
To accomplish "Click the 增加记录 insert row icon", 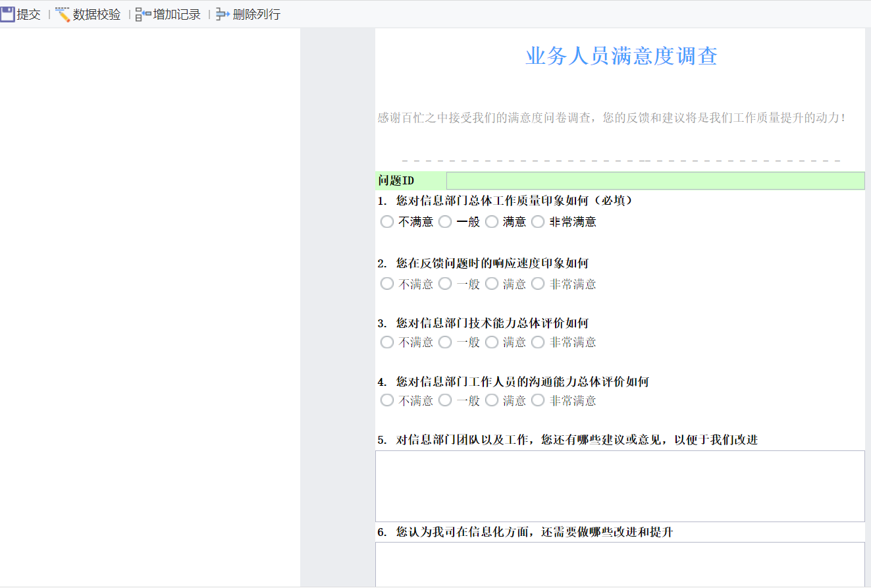I will 143,14.
